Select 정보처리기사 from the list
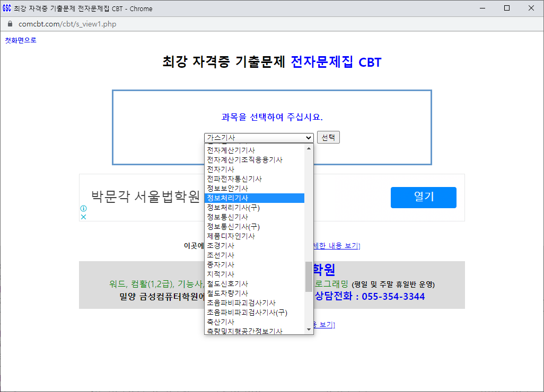 click(x=227, y=198)
